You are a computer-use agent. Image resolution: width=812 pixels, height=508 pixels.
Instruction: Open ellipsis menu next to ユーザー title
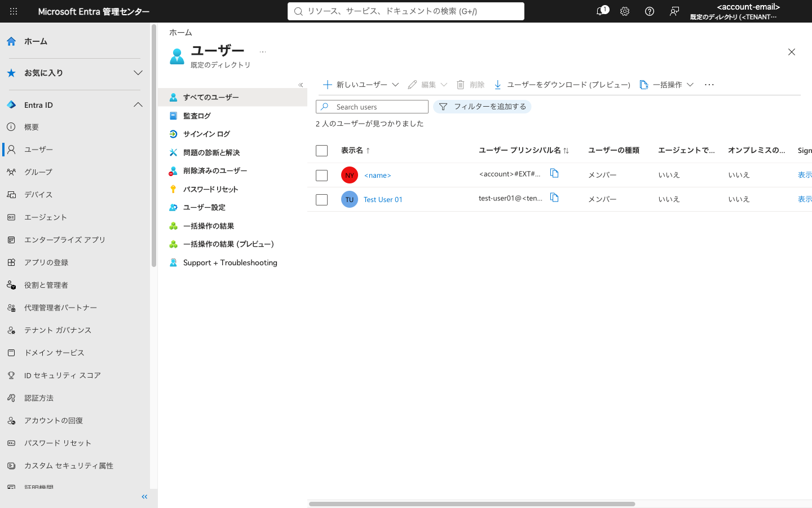coord(263,51)
